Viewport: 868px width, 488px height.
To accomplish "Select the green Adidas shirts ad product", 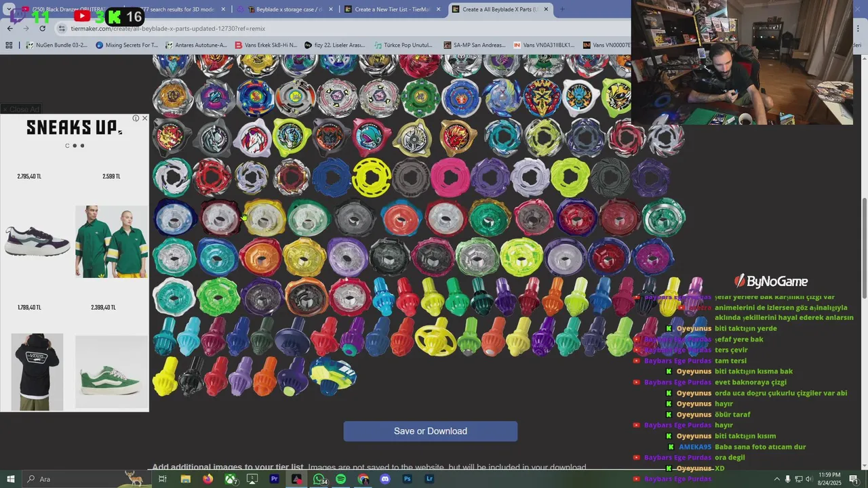I will click(111, 241).
